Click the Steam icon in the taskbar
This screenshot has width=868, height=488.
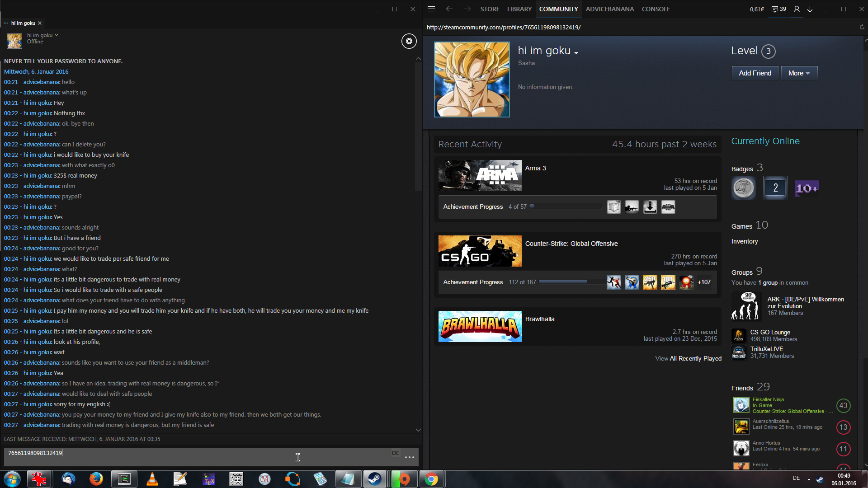(x=374, y=479)
